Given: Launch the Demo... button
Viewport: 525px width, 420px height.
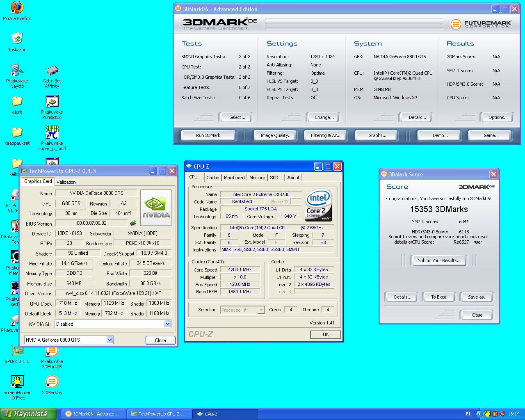Looking at the screenshot, I should point(439,135).
